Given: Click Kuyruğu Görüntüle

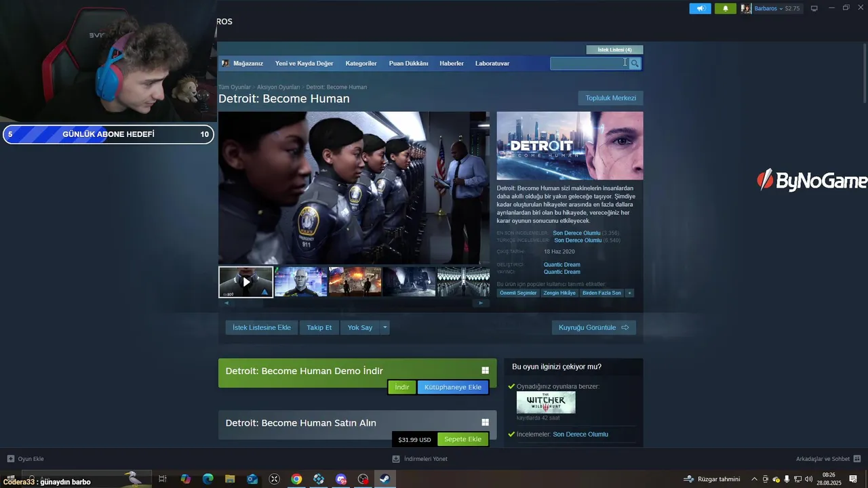Looking at the screenshot, I should click(593, 327).
